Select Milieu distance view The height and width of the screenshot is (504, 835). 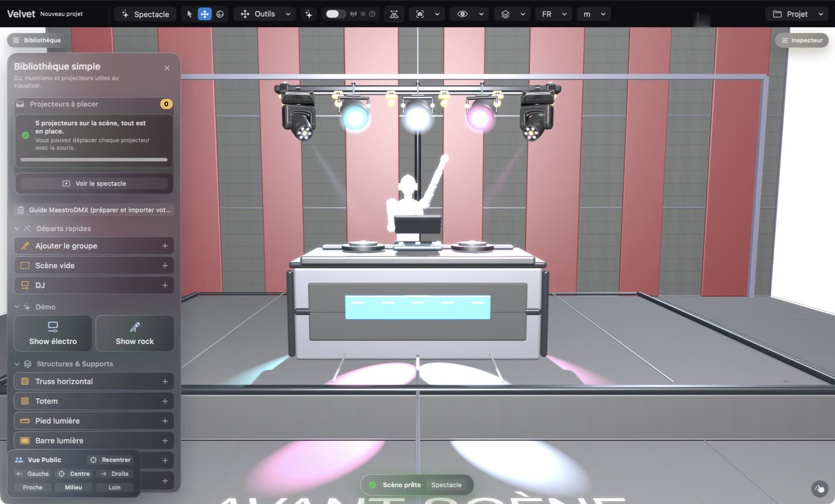[x=73, y=487]
